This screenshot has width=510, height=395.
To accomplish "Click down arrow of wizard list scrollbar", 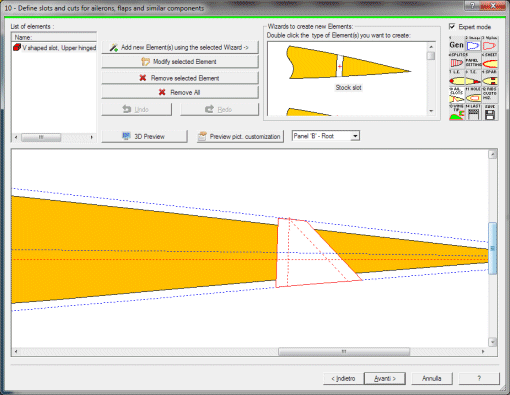I will coord(431,111).
